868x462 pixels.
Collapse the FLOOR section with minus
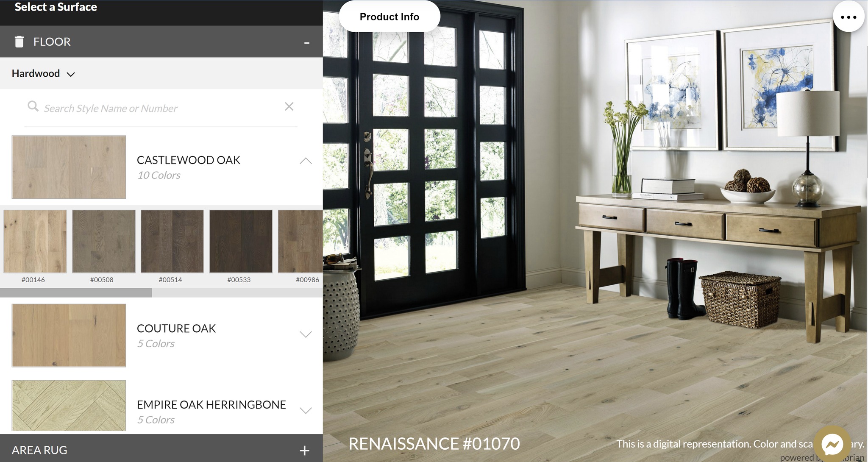[306, 42]
